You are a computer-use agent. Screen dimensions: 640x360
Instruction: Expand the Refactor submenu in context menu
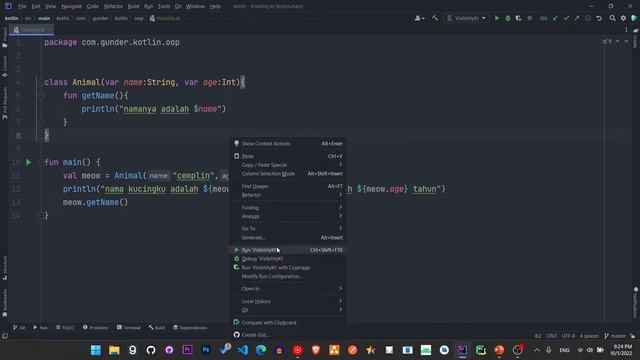pos(288,195)
